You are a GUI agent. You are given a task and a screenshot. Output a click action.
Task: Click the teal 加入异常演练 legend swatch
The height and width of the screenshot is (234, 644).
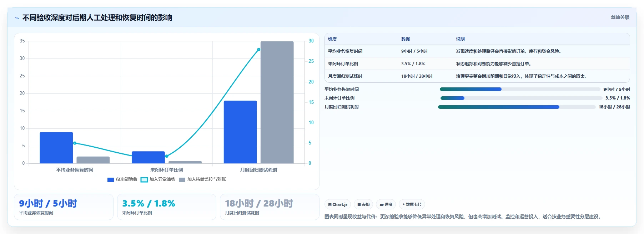pos(144,180)
